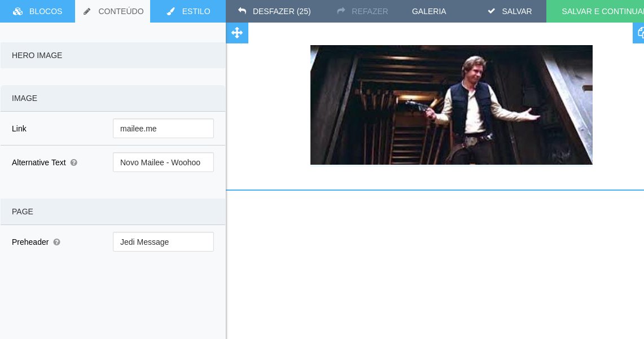Show help for Preheader
Screen dimensions: 644x339
[x=56, y=242]
